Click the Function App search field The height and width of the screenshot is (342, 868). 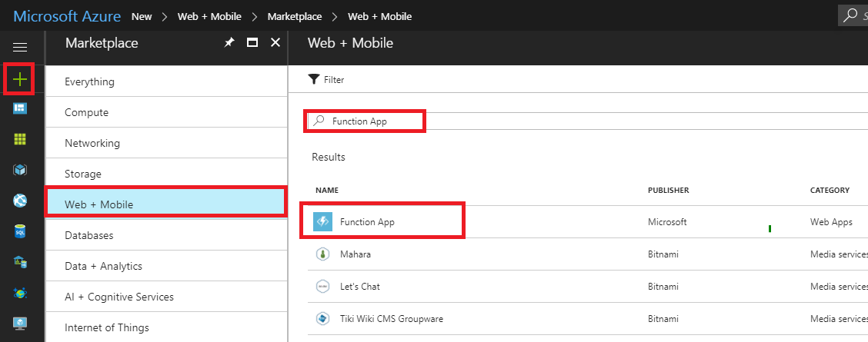click(x=369, y=121)
